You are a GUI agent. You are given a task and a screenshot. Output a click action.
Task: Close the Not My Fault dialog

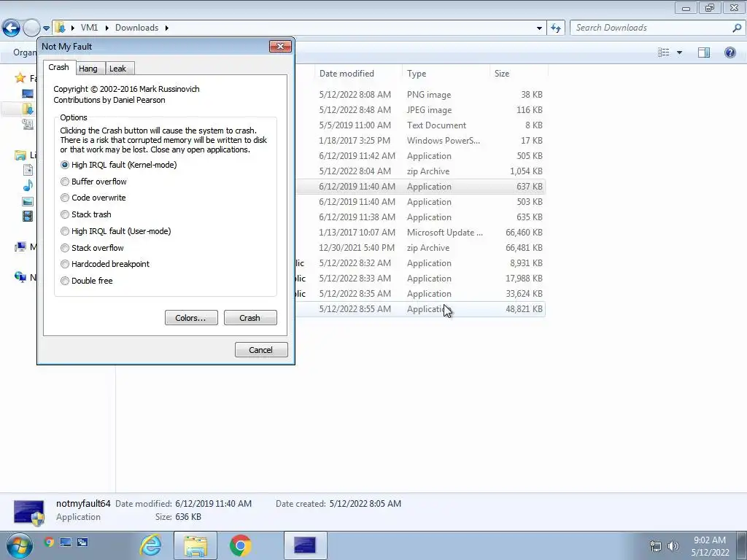[280, 46]
